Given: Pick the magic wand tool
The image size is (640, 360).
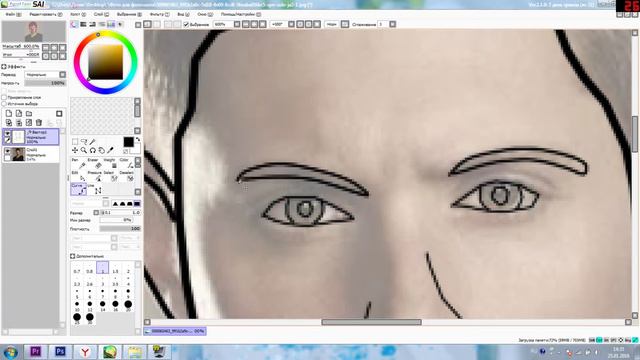Looking at the screenshot, I should (93, 142).
